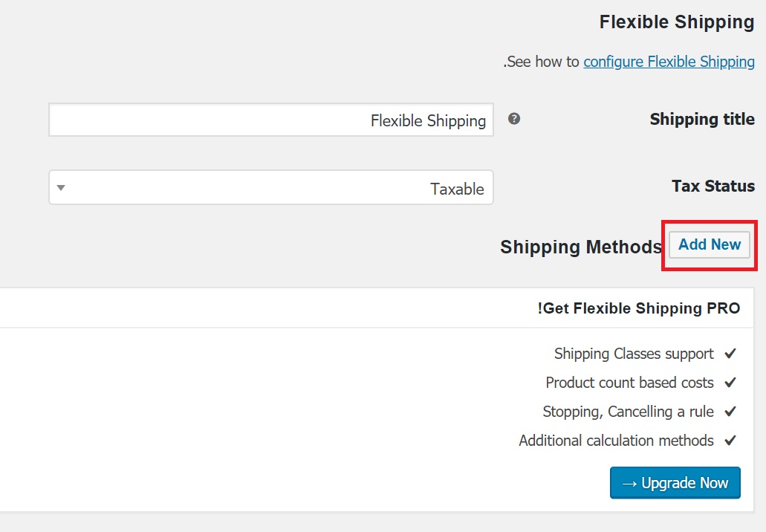The width and height of the screenshot is (766, 532).
Task: Click the Shipping title label
Action: tap(702, 119)
